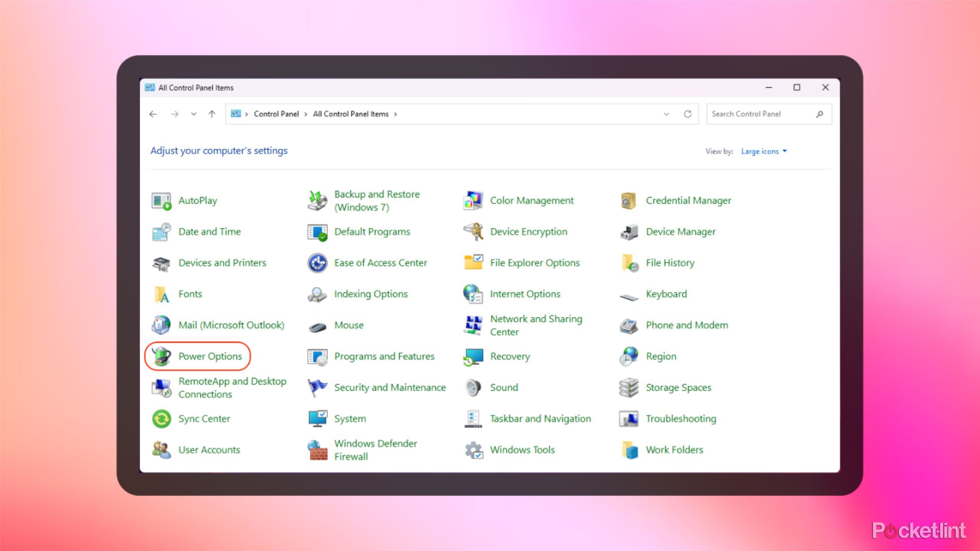This screenshot has width=980, height=551.
Task: Go up one level with up arrow
Action: pyautogui.click(x=212, y=114)
